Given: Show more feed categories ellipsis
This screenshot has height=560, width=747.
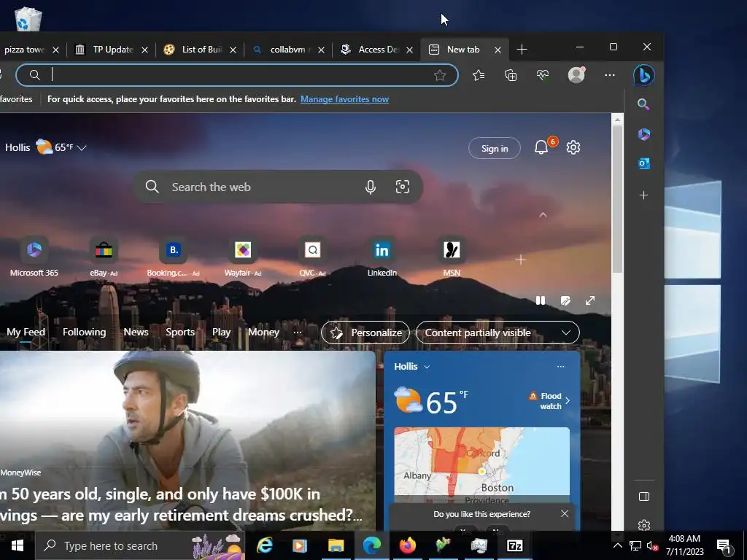Looking at the screenshot, I should [298, 332].
